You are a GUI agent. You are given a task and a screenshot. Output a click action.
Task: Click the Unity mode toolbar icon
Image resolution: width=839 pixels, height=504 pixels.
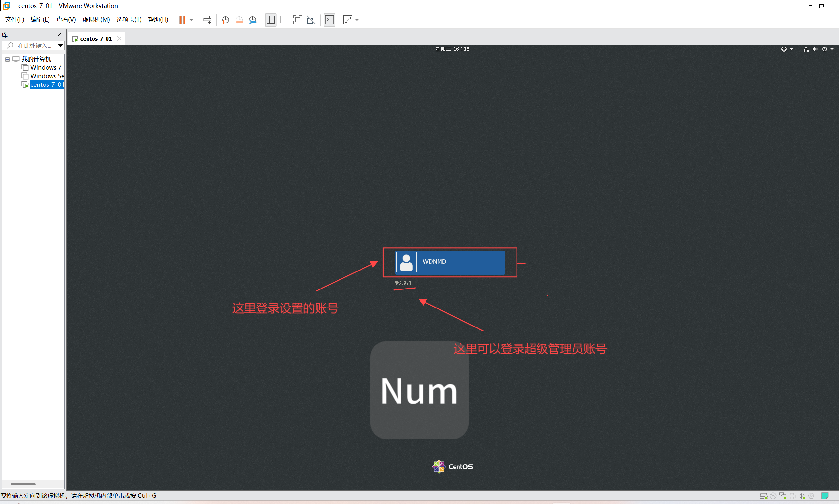tap(311, 20)
